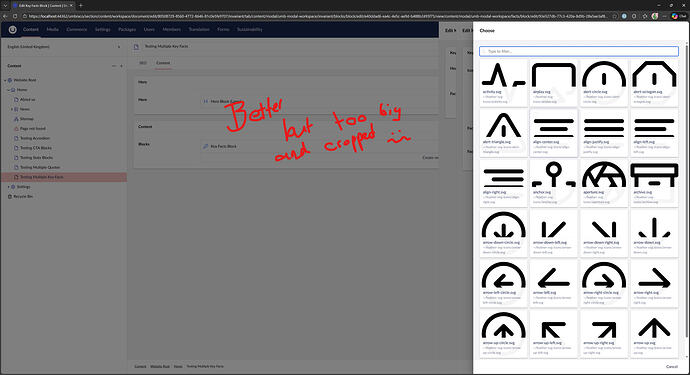Open the Media section

click(x=52, y=29)
